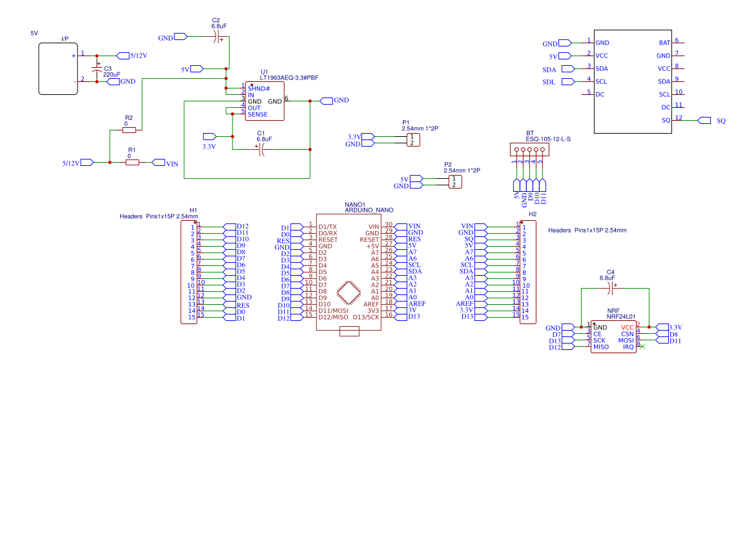The image size is (756, 534).
Task: Click the NANO1 reference designator
Action: tap(355, 205)
